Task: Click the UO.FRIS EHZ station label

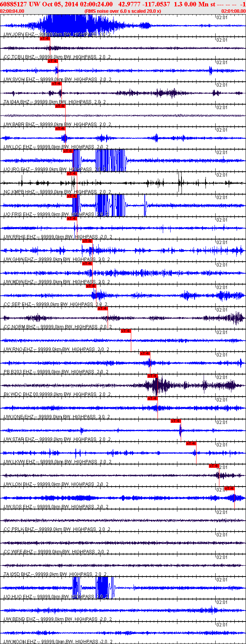Action: [x=18, y=214]
